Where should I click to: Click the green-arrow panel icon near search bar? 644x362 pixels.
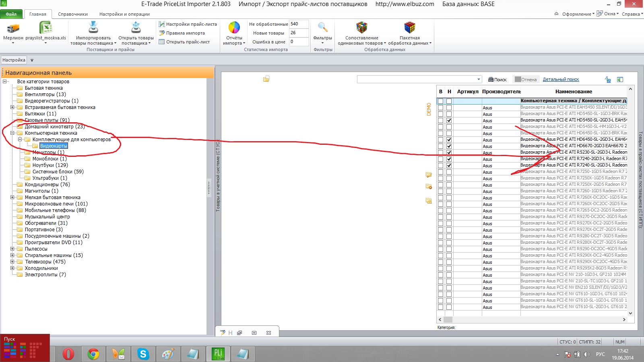620,80
